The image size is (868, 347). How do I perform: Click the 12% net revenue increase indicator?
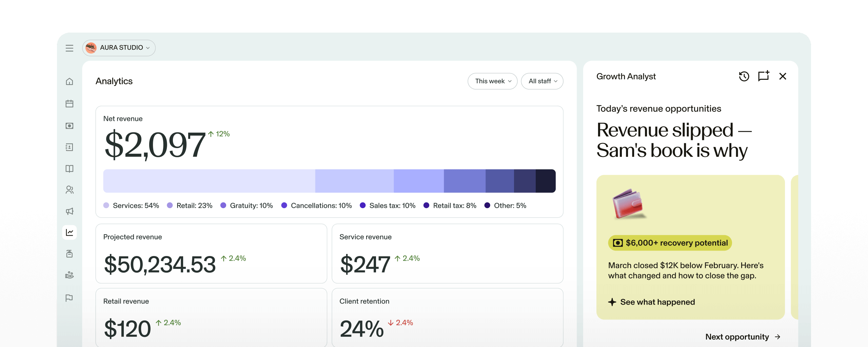coord(219,134)
